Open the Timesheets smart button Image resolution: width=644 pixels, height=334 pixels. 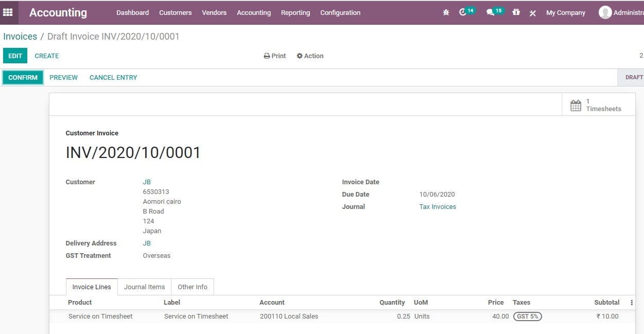tap(597, 104)
